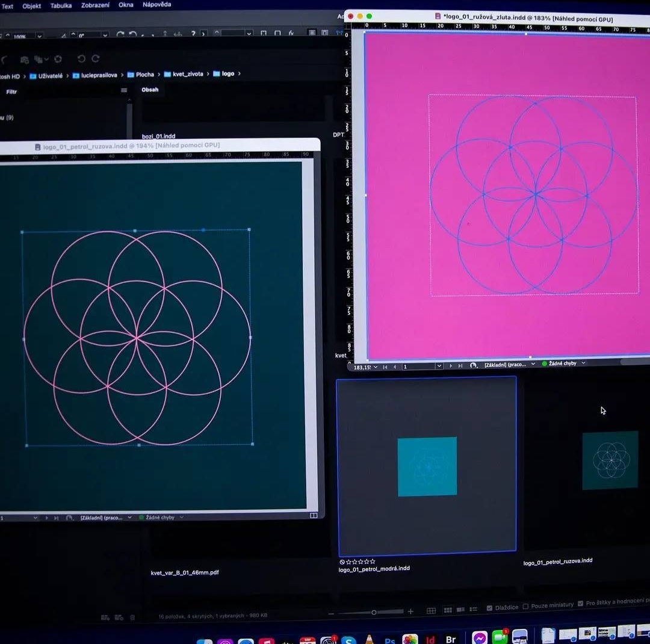Screen dimensions: 650x644
Task: Go to next page in pink document window
Action: point(451,366)
